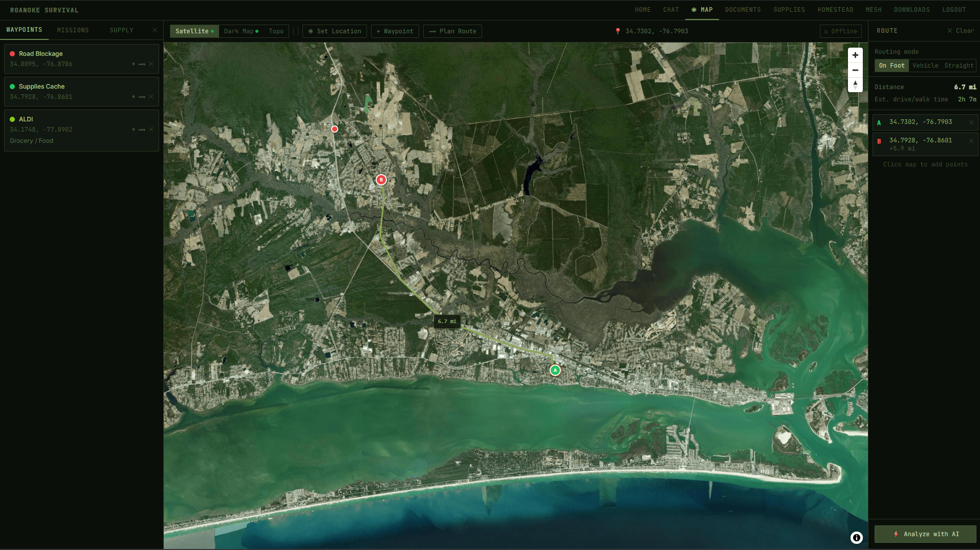Viewport: 980px width, 550px height.
Task: Click the Plan Route button
Action: (452, 31)
